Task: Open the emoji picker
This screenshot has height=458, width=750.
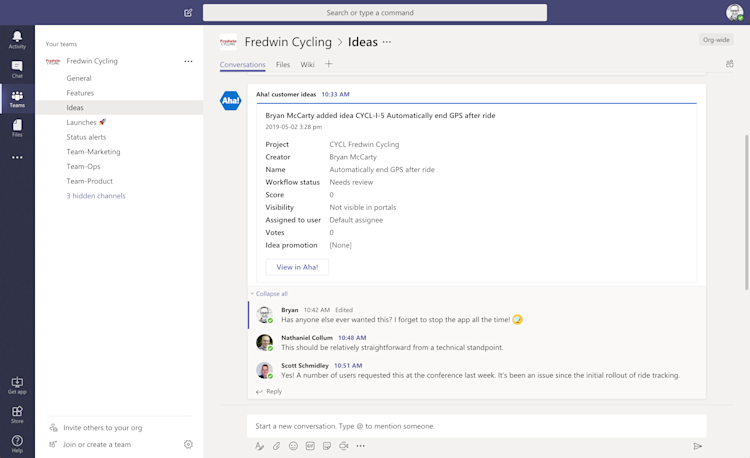Action: coord(293,446)
